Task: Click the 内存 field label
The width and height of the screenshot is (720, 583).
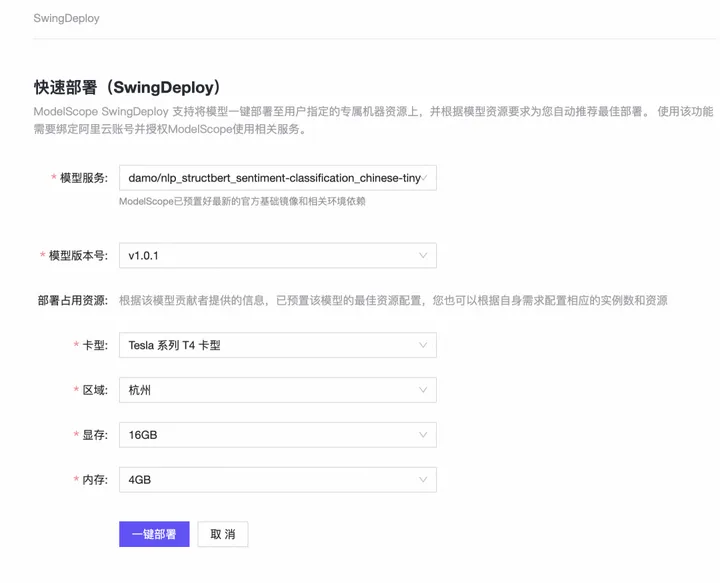Action: (x=95, y=480)
